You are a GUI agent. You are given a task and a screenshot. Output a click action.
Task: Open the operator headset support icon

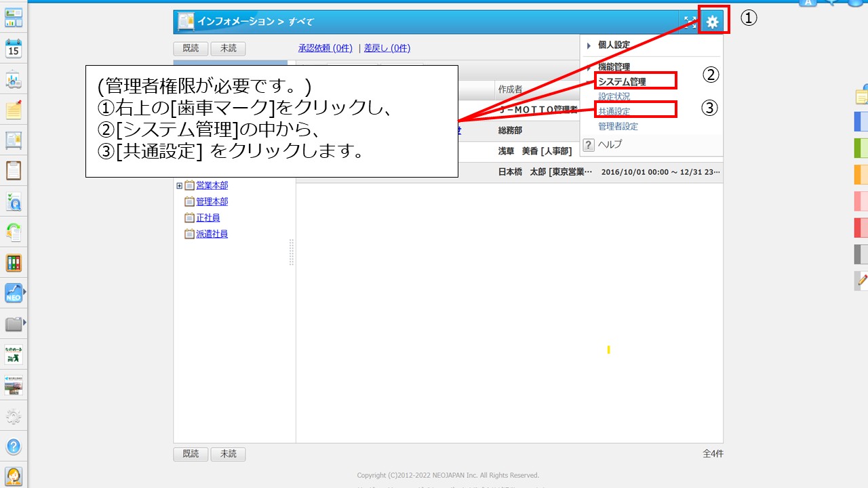click(x=14, y=476)
